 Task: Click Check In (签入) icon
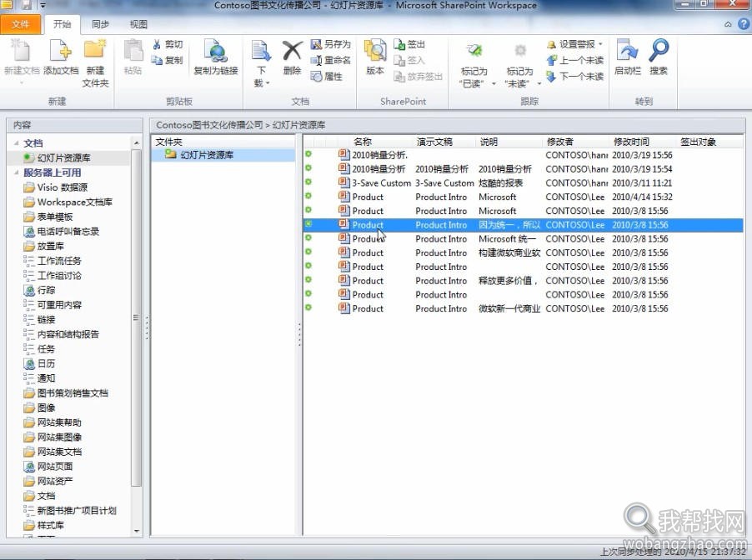399,60
